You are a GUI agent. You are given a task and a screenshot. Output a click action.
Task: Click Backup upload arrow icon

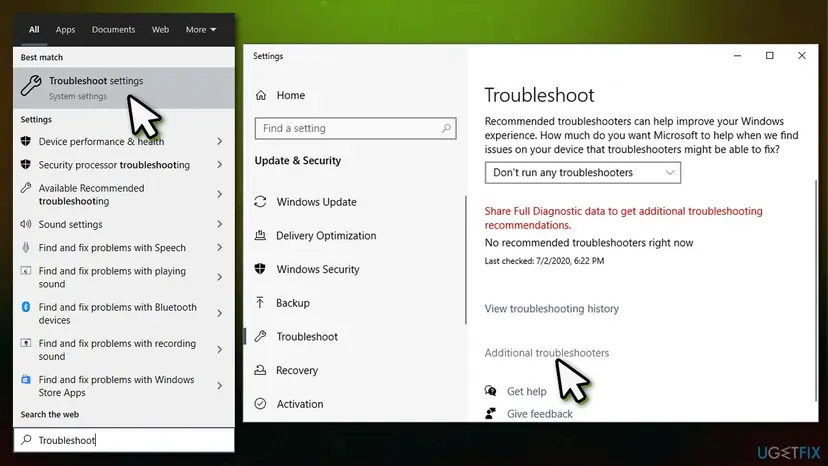260,303
